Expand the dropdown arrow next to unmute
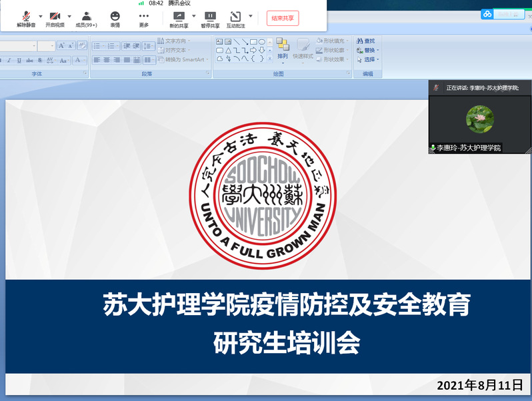 click(41, 16)
